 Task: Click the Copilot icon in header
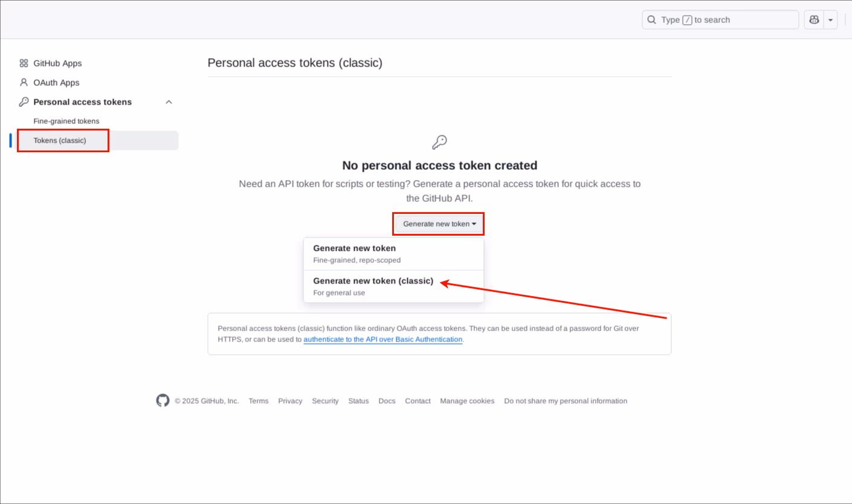[x=814, y=20]
